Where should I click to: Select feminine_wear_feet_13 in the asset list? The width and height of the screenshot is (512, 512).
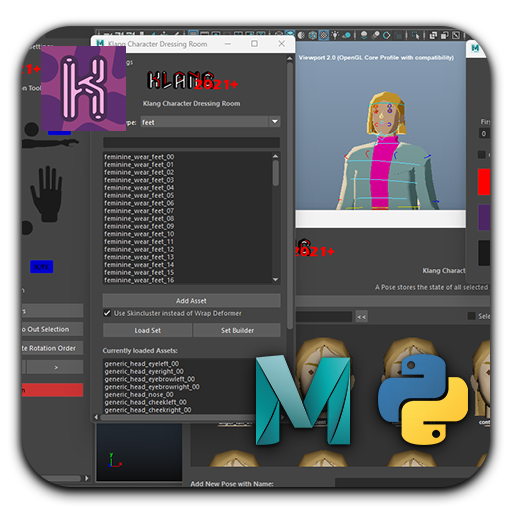pyautogui.click(x=139, y=257)
